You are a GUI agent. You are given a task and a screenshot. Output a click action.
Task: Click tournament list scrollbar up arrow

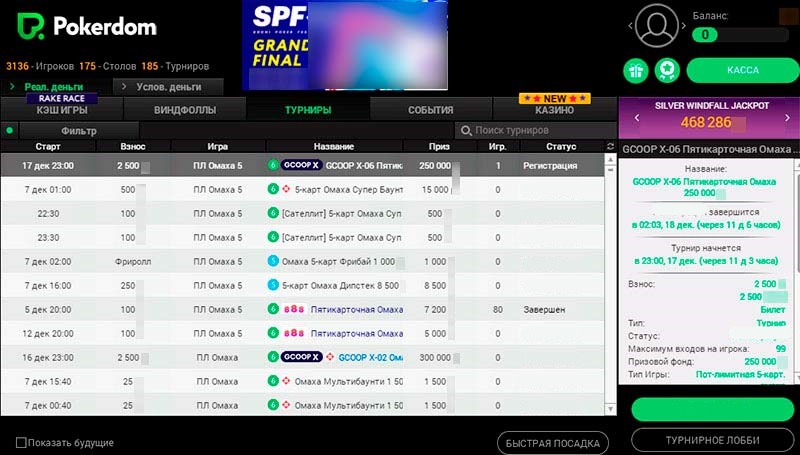(611, 160)
